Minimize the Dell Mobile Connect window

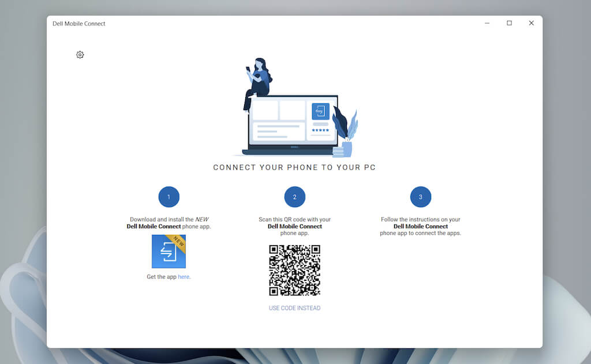point(487,23)
